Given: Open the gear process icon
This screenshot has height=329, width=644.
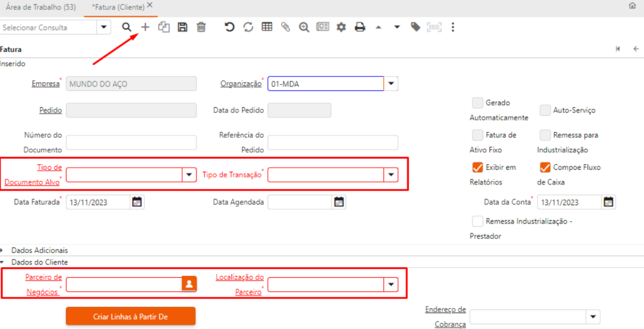Looking at the screenshot, I should point(341,27).
